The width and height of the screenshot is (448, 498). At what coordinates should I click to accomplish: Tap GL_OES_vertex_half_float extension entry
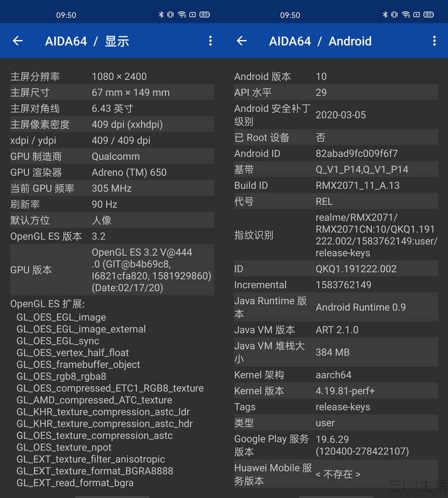pyautogui.click(x=73, y=353)
